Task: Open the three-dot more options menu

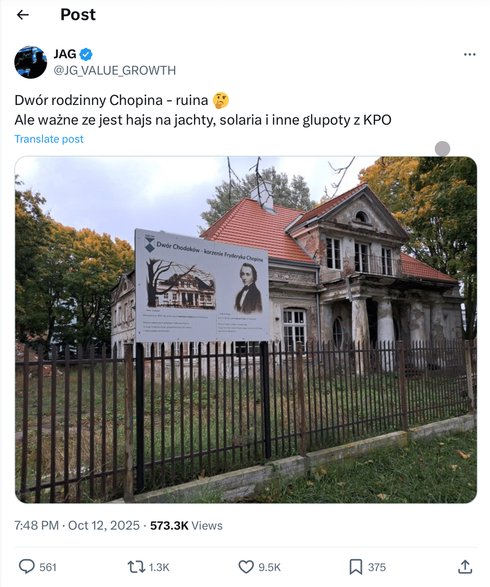Action: coord(469,55)
